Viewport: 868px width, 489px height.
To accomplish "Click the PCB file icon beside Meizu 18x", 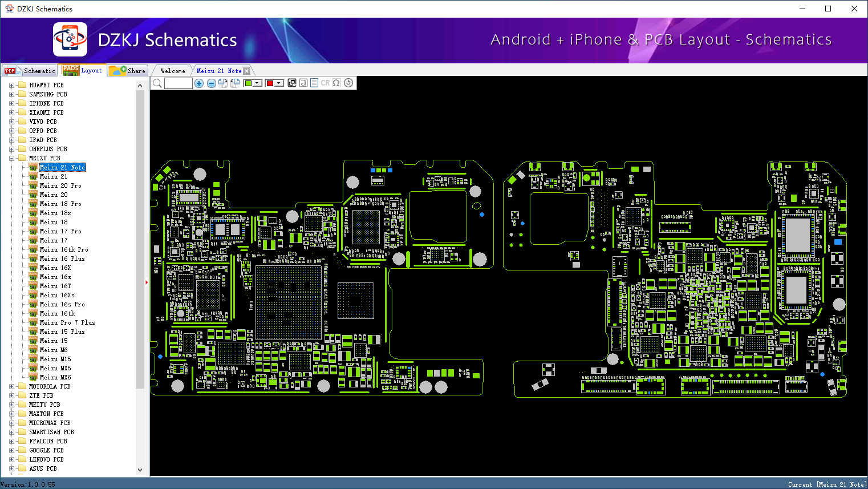I will tap(33, 213).
